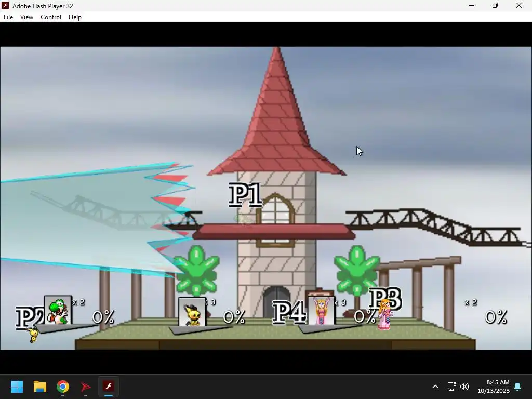Show hidden system tray icons
Screen dimensions: 532x399
435,387
